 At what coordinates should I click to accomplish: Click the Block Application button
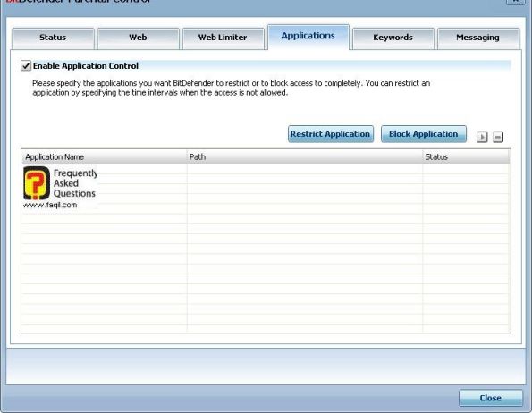click(424, 134)
